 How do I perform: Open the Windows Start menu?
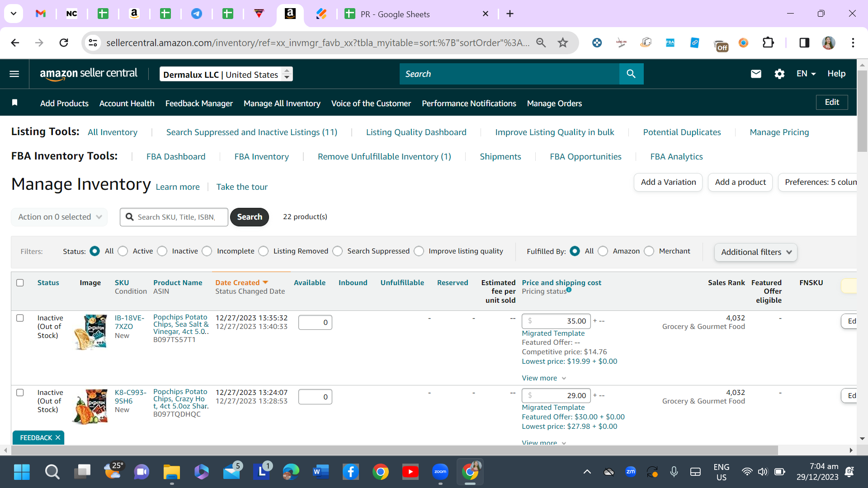(x=22, y=472)
